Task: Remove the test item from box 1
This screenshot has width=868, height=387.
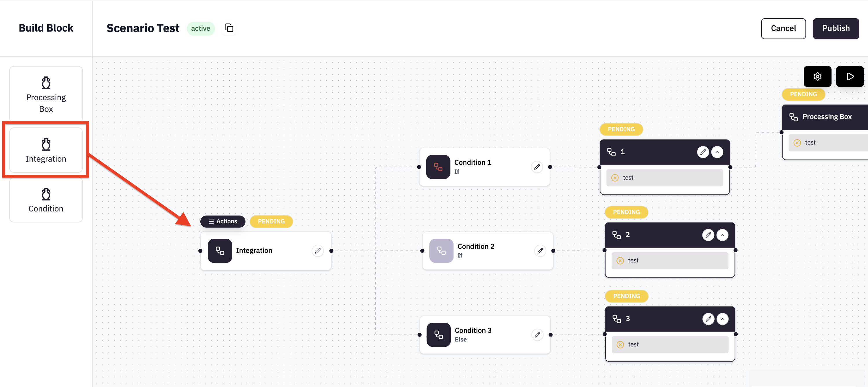Action: [x=615, y=178]
